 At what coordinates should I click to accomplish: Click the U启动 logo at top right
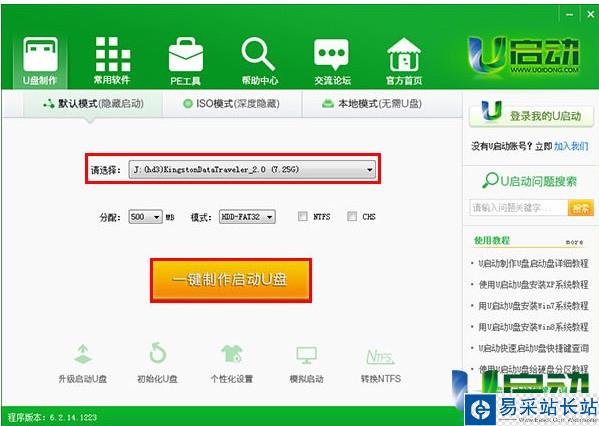[524, 55]
